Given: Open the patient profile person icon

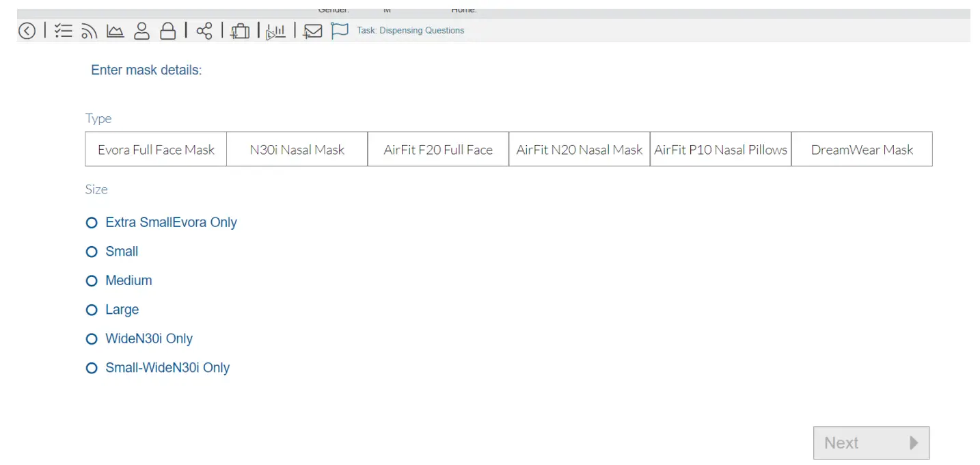Looking at the screenshot, I should pos(141,31).
